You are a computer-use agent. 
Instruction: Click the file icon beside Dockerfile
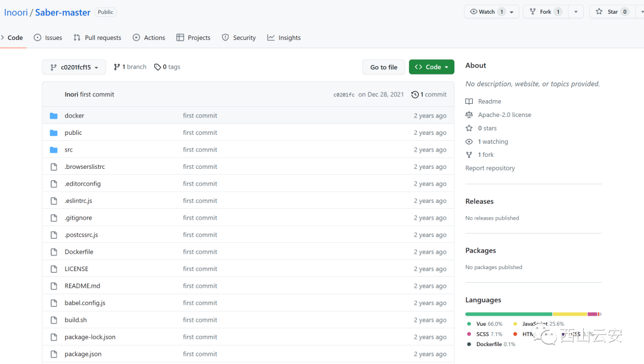[54, 252]
